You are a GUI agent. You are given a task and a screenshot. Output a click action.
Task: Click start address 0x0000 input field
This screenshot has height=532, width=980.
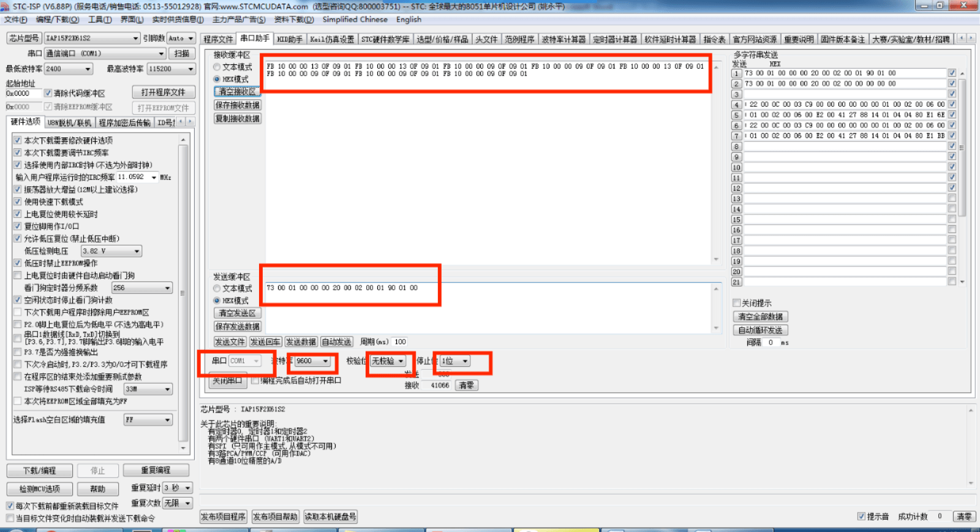pos(23,93)
